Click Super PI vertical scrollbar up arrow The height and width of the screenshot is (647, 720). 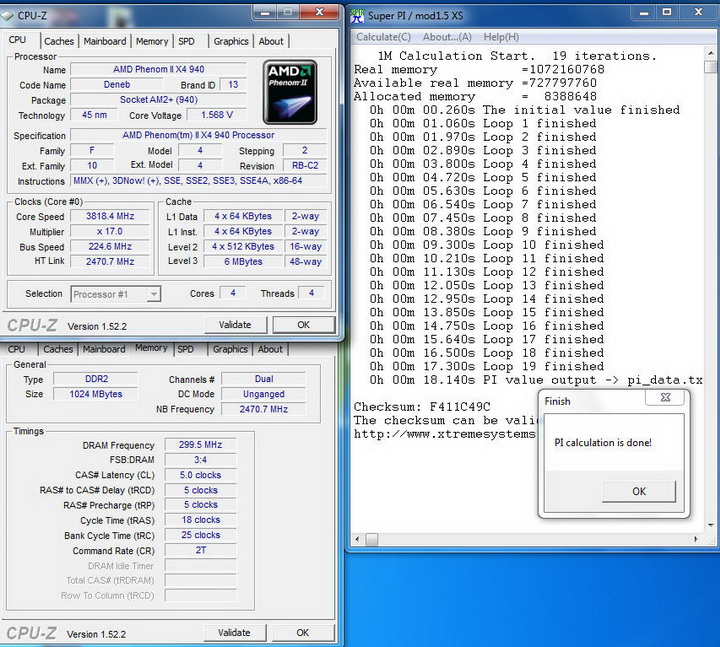(711, 54)
